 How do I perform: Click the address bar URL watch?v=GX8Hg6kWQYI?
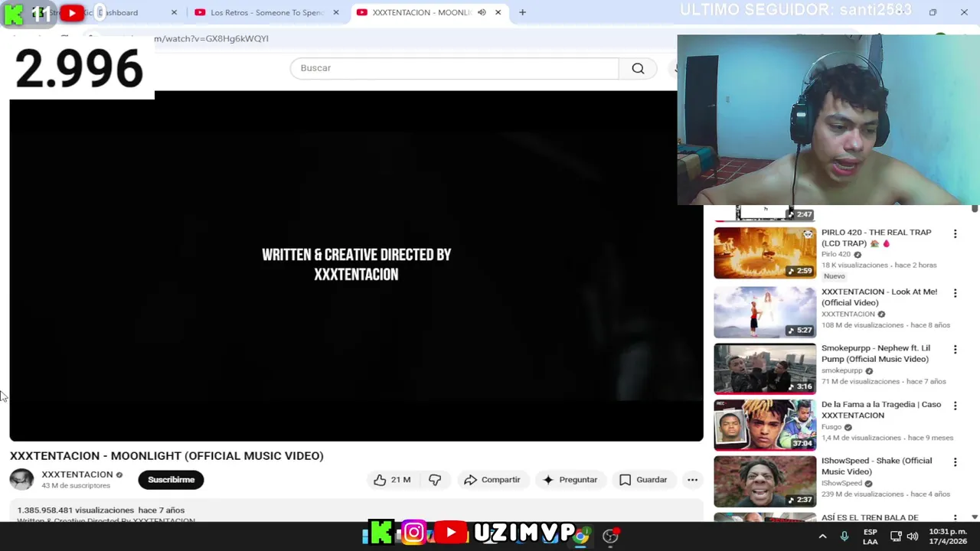pos(211,38)
